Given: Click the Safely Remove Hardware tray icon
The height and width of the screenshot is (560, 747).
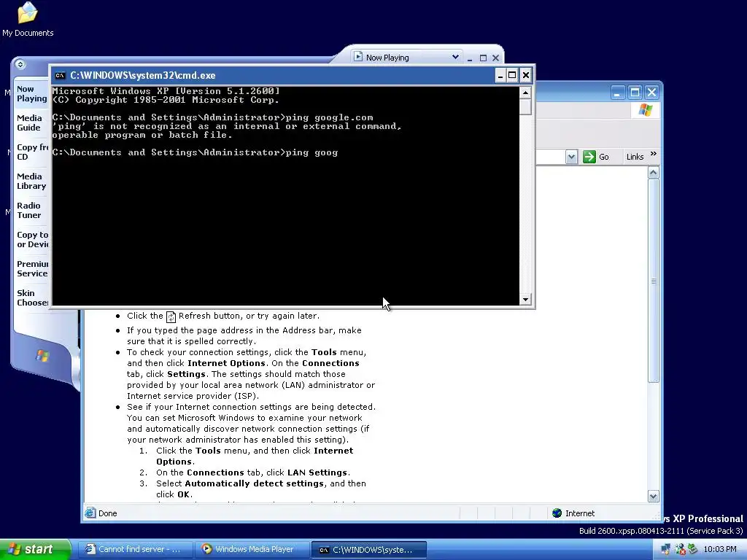Looking at the screenshot, I should click(693, 550).
